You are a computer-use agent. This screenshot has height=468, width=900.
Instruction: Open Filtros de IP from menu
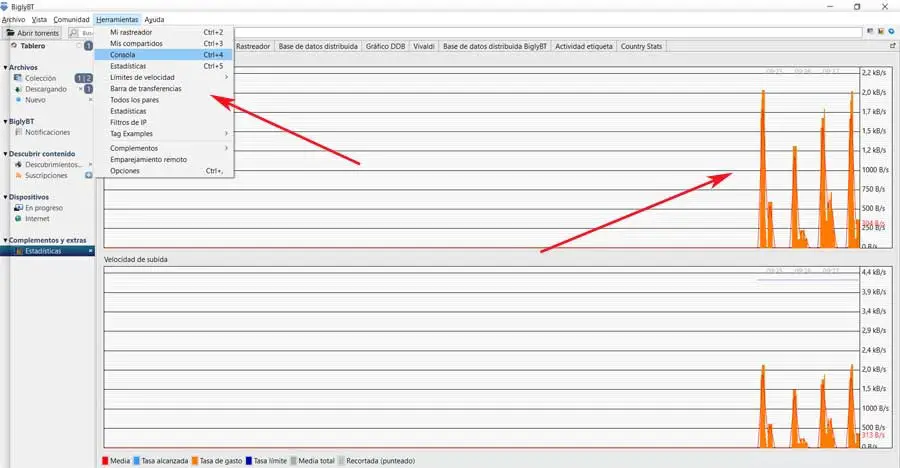[x=164, y=122]
